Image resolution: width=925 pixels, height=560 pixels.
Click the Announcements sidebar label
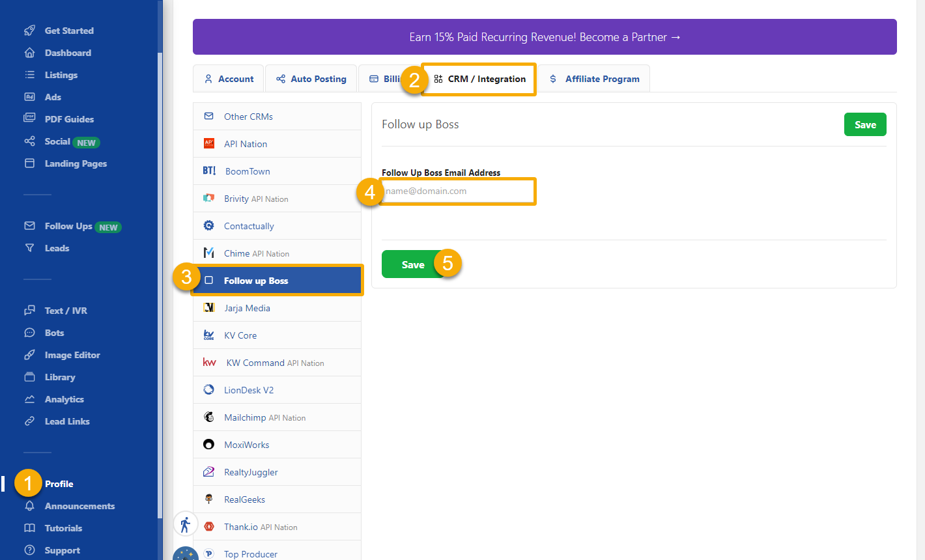pyautogui.click(x=79, y=506)
